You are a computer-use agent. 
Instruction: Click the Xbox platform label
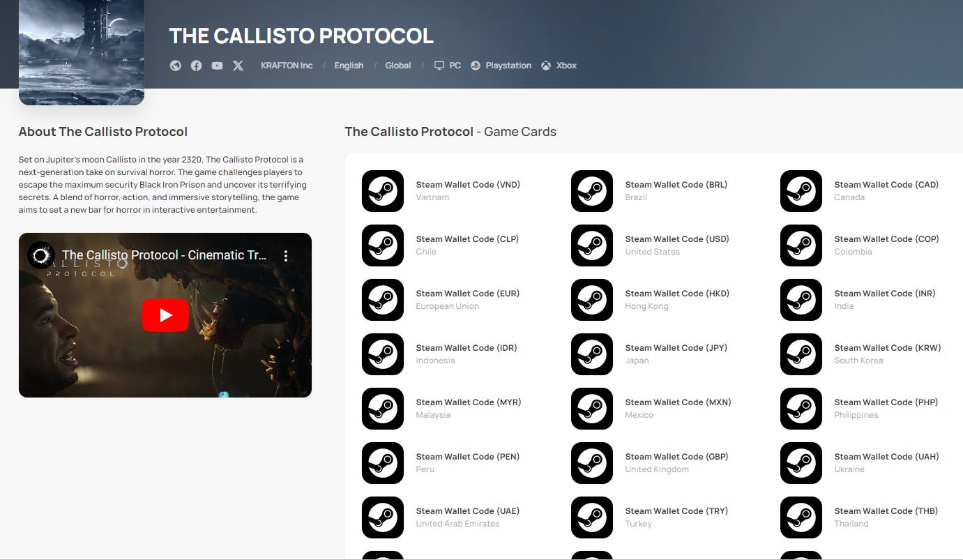point(566,66)
